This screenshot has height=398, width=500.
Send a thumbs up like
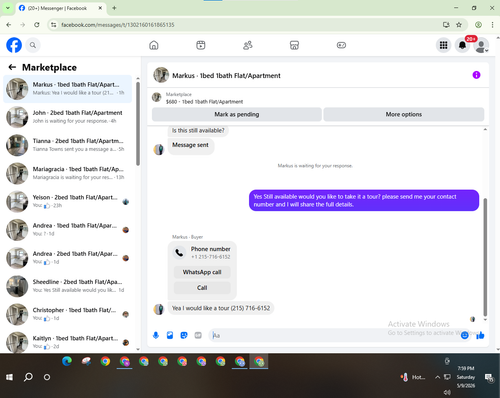click(x=480, y=335)
